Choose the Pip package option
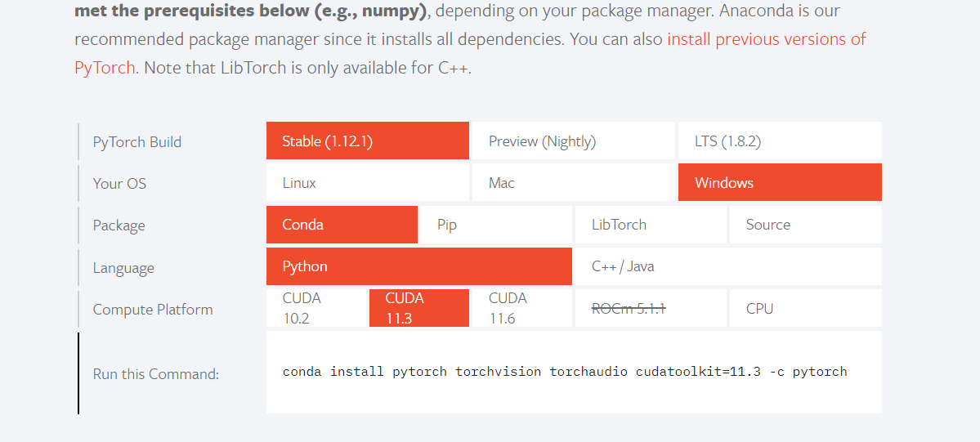Screen dimensions: 980x442 pyautogui.click(x=495, y=225)
